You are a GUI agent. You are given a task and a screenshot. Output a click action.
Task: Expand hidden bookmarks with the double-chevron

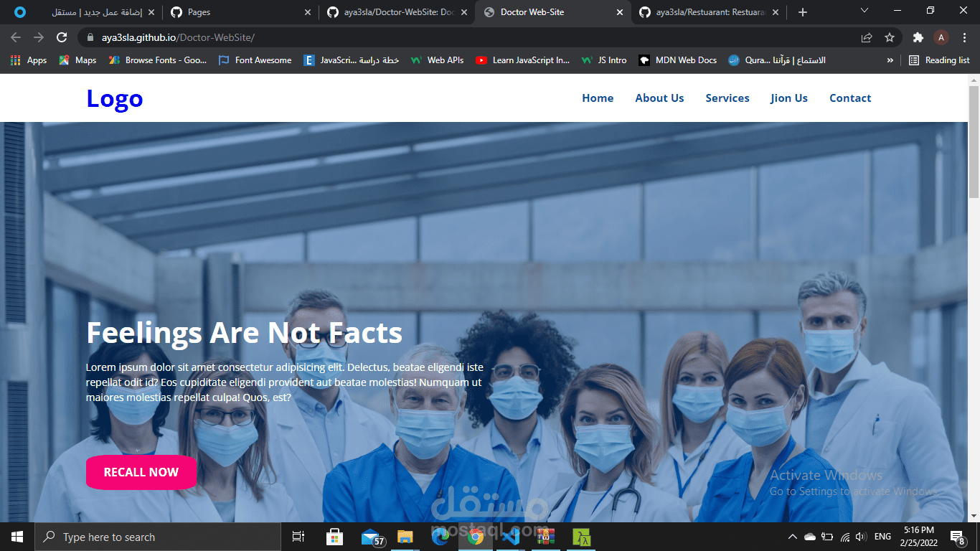(x=891, y=60)
